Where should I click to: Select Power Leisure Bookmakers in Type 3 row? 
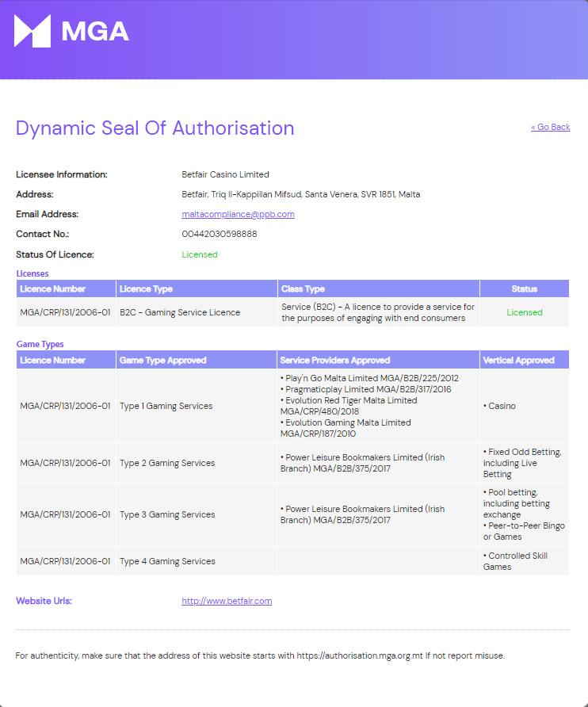tap(362, 514)
